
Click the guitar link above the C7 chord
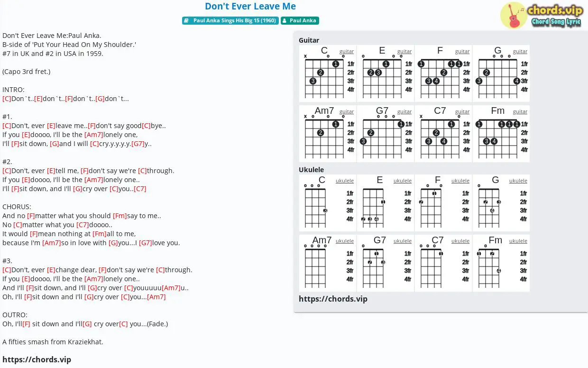click(x=462, y=111)
